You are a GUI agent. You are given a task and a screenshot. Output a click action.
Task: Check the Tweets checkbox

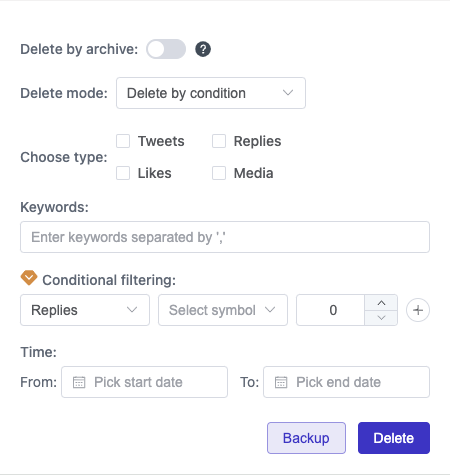[x=123, y=141]
